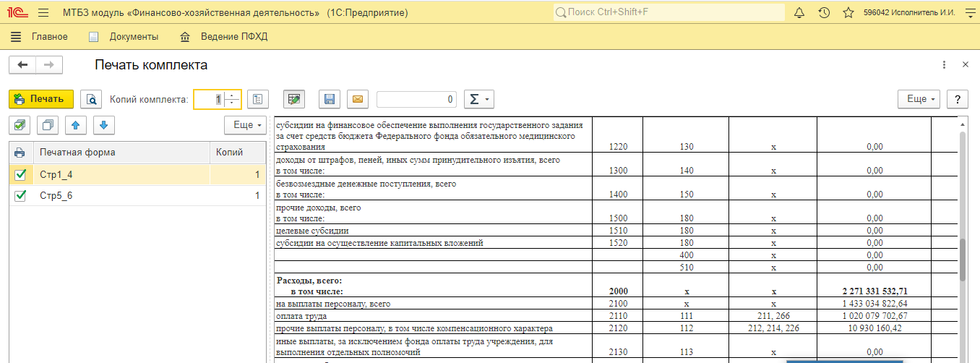
Task: Uncheck the Стр5_6 print form checkbox
Action: coord(20,196)
